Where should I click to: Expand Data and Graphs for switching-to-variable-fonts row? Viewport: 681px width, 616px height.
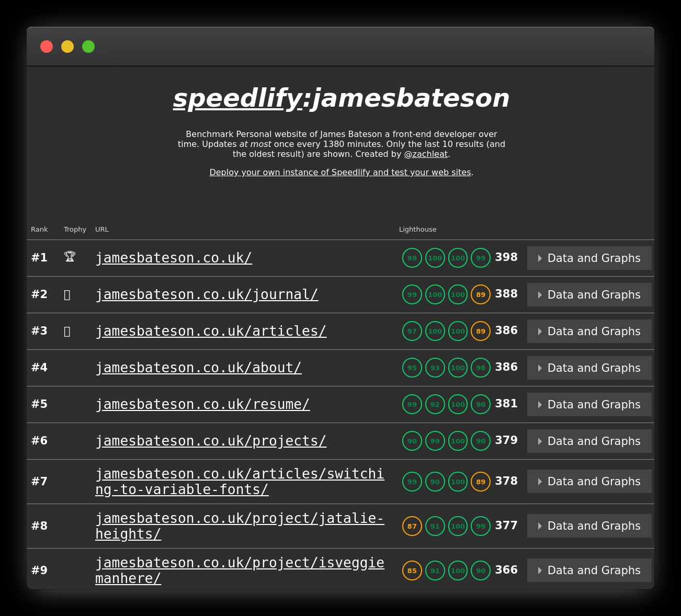[x=589, y=482]
